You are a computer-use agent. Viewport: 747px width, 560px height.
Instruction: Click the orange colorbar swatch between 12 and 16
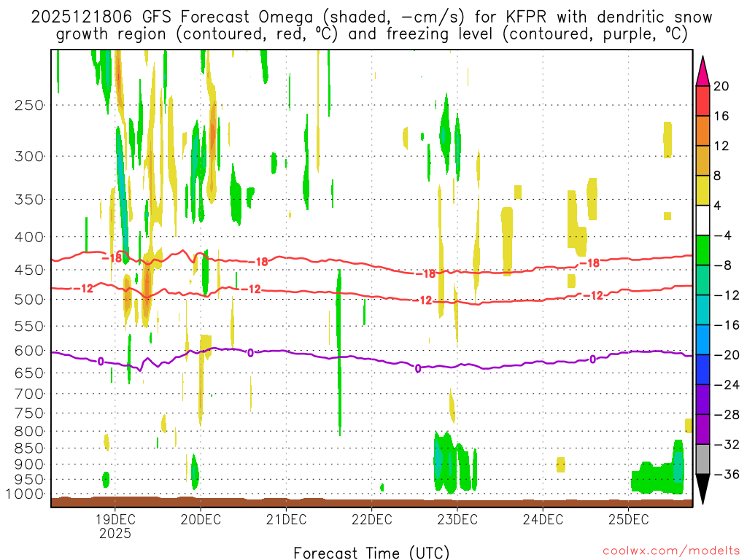tap(703, 131)
